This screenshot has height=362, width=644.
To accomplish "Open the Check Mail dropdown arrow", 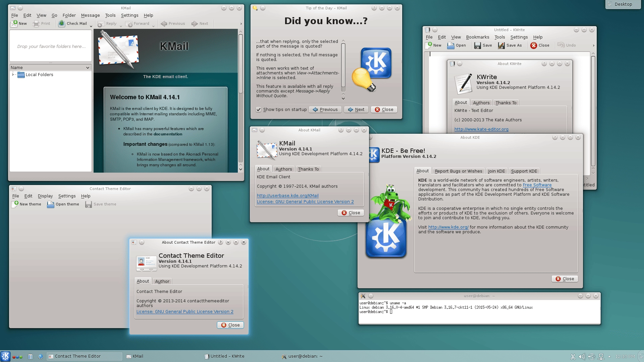I will [91, 26].
